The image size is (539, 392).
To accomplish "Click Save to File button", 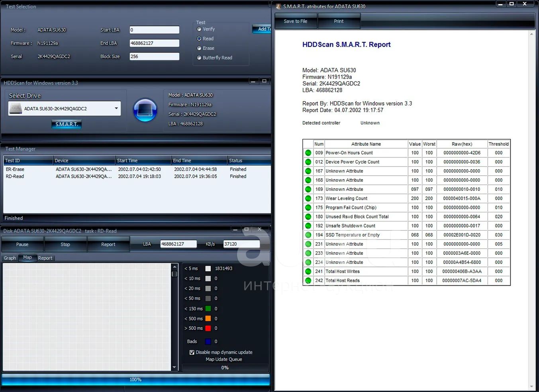I will tap(296, 21).
